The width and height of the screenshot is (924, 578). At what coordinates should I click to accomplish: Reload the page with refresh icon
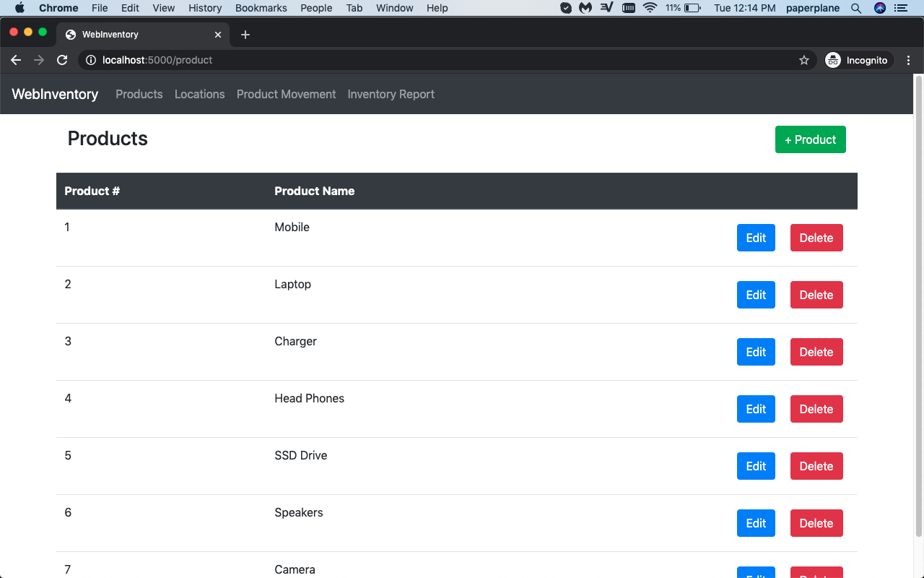[x=62, y=60]
